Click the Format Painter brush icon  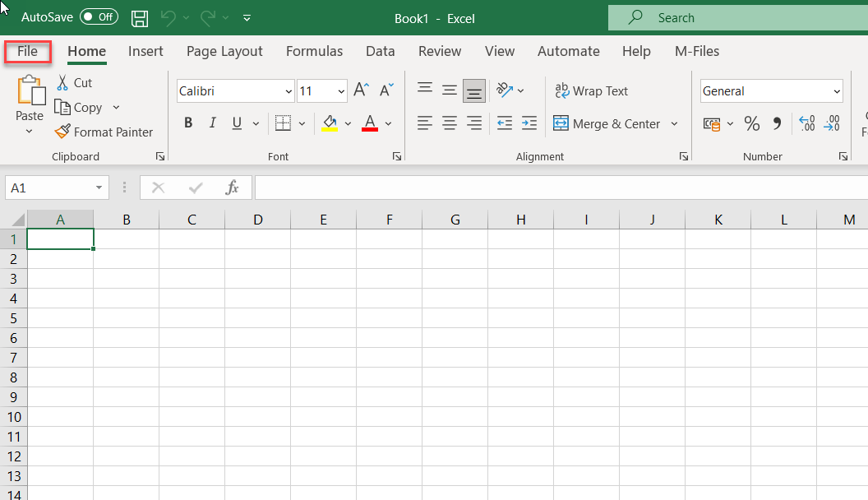(62, 132)
